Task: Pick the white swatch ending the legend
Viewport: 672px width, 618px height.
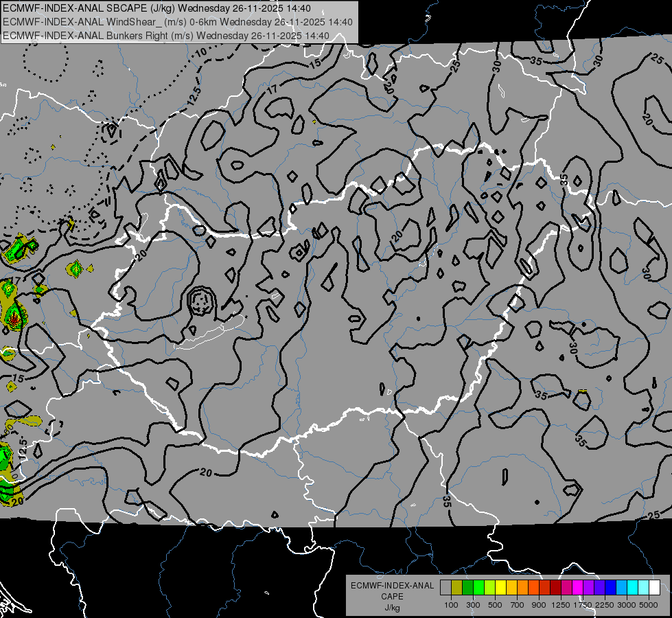Action: (654, 587)
